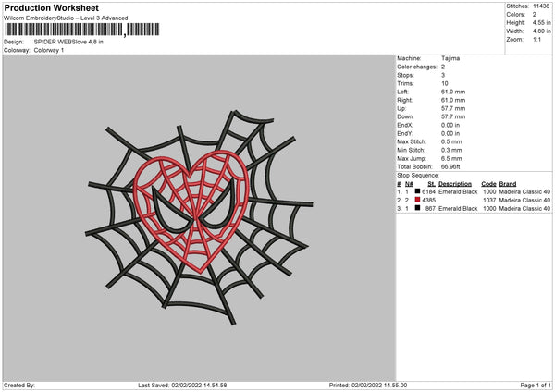Click the Left value 61.0 mm
This screenshot has width=555, height=392.
coord(453,92)
